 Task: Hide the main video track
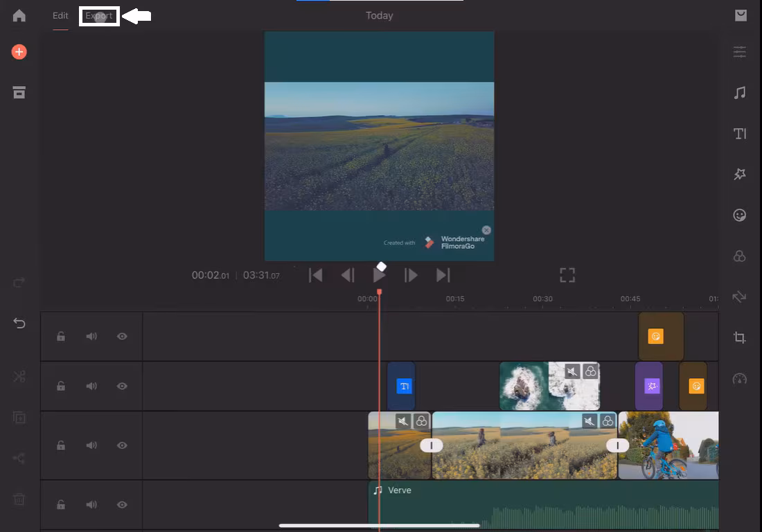(x=122, y=445)
